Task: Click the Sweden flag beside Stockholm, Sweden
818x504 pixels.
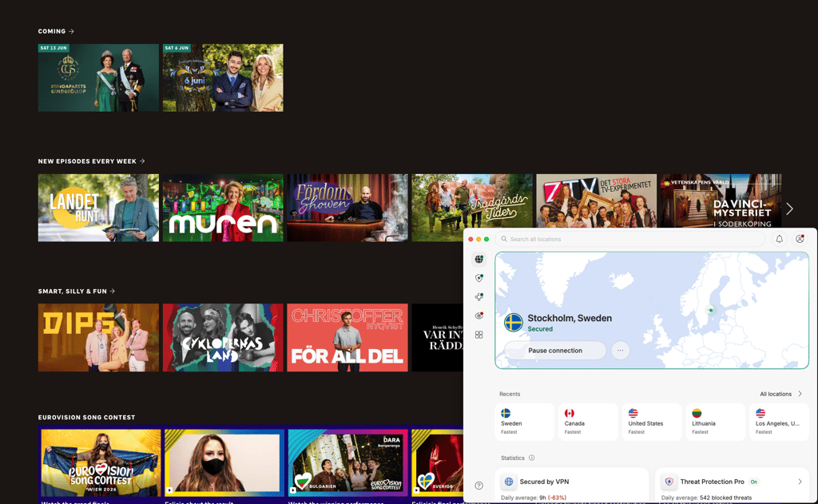Action: [514, 323]
